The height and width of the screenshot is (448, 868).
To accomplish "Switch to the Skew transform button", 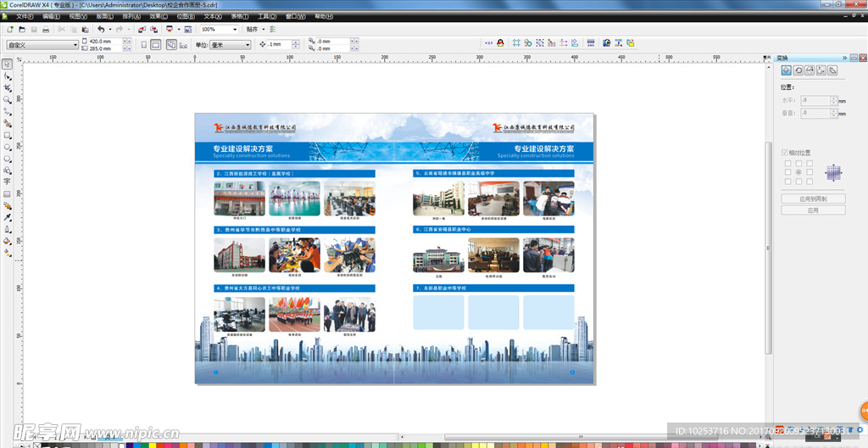I will 832,70.
